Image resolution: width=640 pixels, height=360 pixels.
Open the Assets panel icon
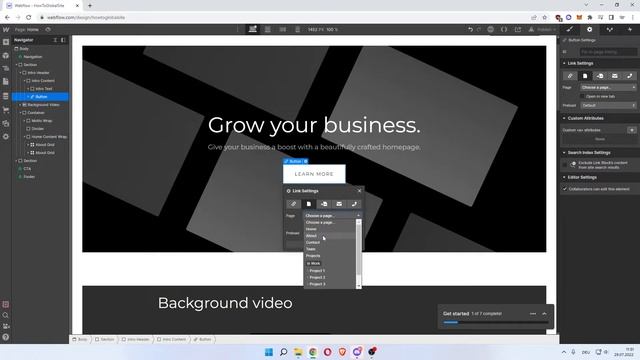click(6, 123)
